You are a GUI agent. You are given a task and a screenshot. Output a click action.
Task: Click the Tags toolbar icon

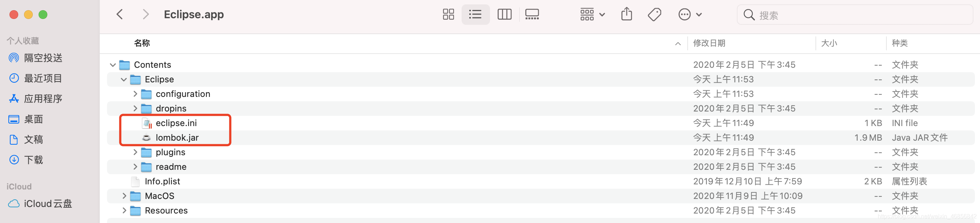pyautogui.click(x=654, y=15)
